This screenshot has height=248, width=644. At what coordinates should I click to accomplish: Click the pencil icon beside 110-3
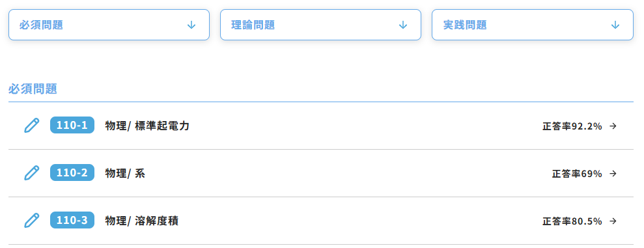point(32,221)
